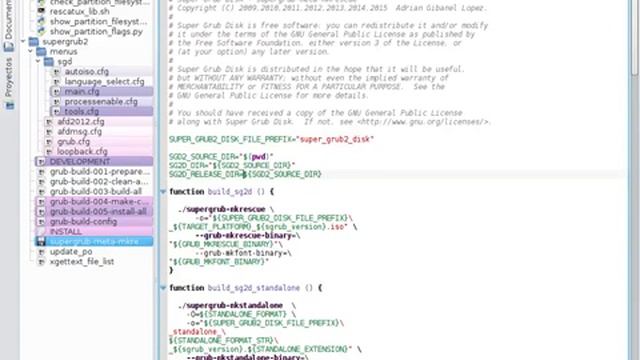Open language_select.cfg file

pos(104,82)
